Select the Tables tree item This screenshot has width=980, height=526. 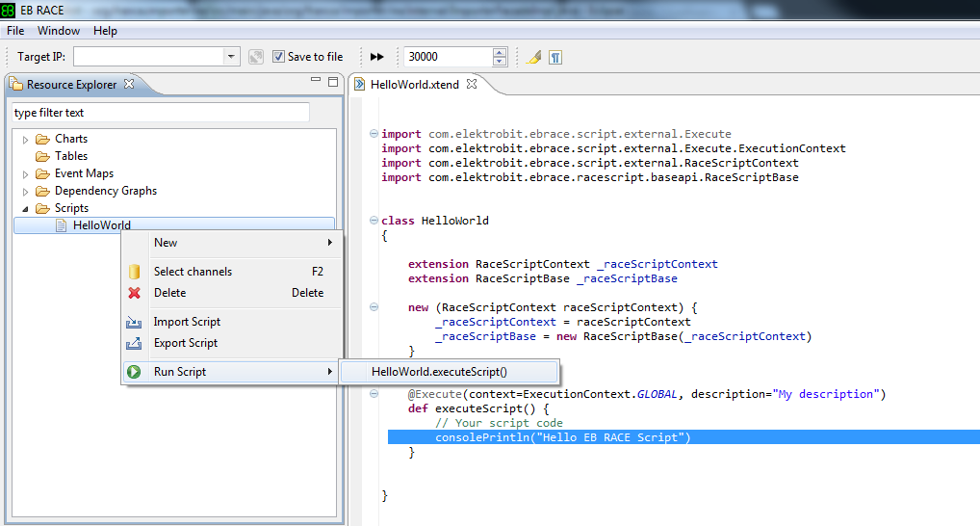(70, 156)
